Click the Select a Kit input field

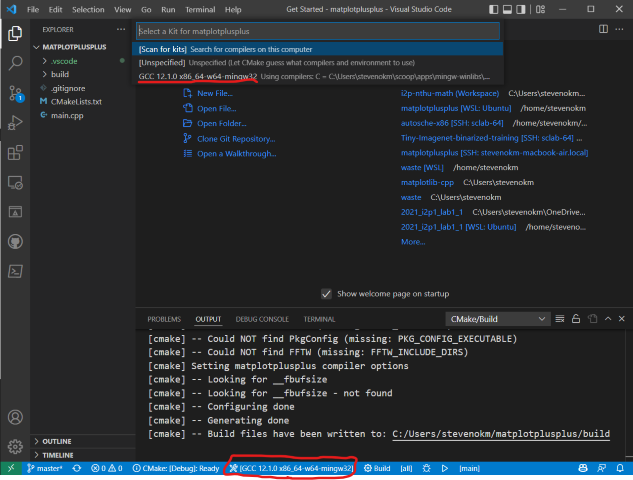318,31
